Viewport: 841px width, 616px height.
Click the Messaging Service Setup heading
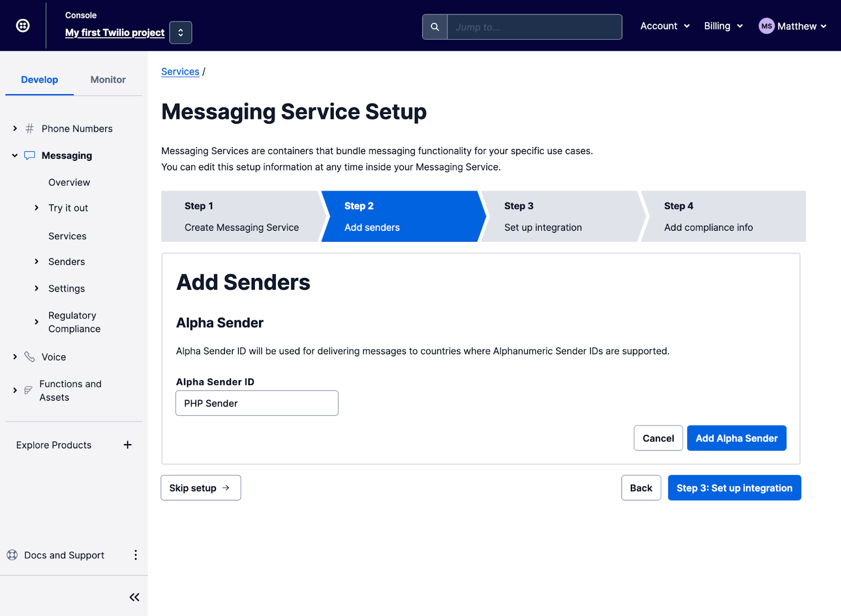tap(294, 112)
